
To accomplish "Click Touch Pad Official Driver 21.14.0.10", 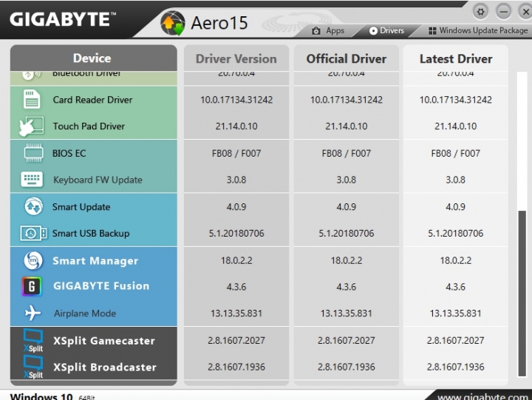I will (x=346, y=126).
